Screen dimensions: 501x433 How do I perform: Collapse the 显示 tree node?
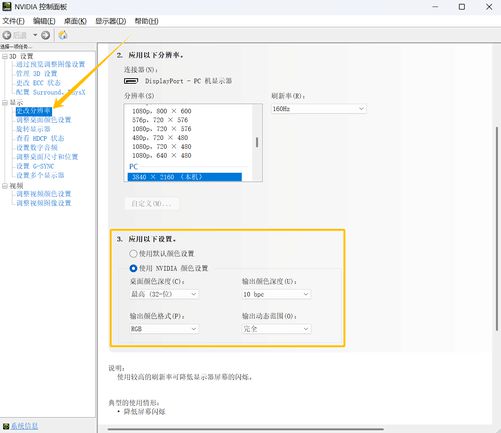pos(5,102)
